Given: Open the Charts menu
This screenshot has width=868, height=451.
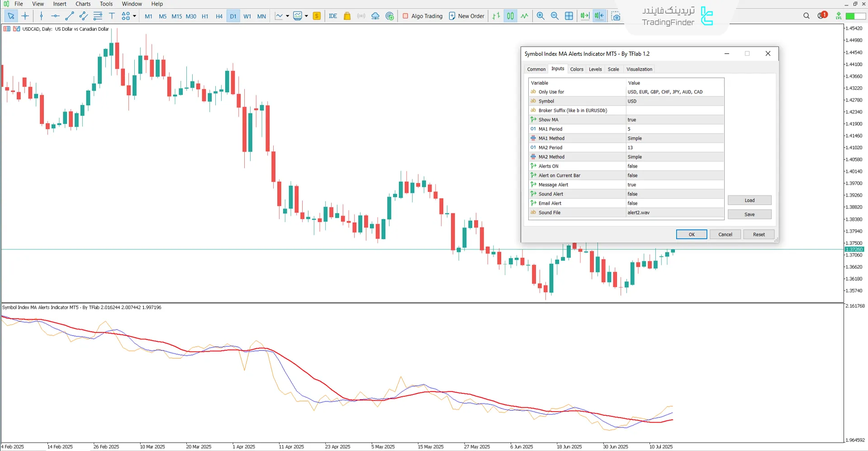Looking at the screenshot, I should [83, 4].
